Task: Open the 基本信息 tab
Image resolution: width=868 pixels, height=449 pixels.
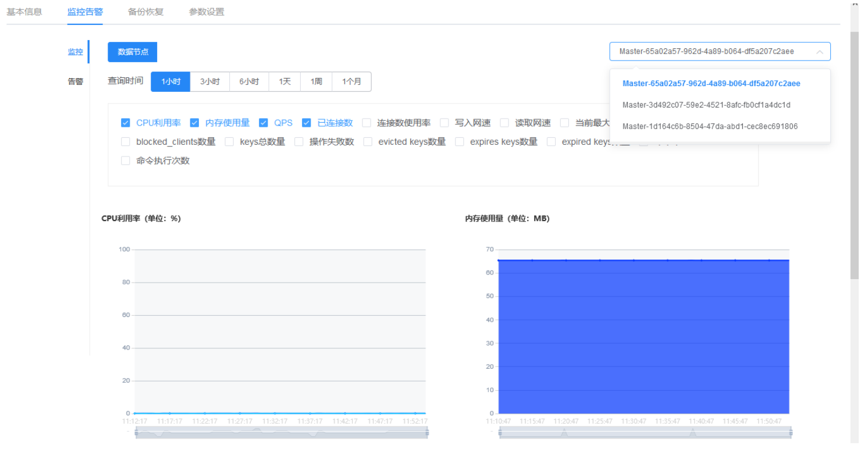Action: click(x=24, y=12)
